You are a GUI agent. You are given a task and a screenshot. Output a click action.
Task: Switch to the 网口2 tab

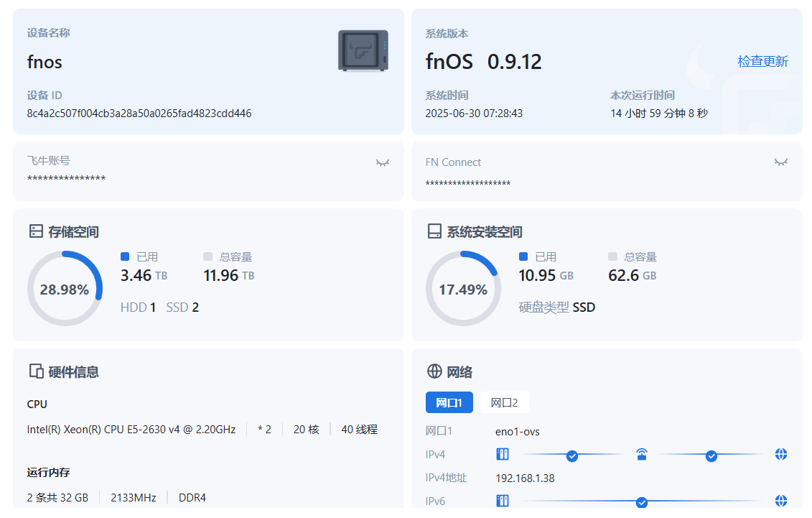coord(504,402)
